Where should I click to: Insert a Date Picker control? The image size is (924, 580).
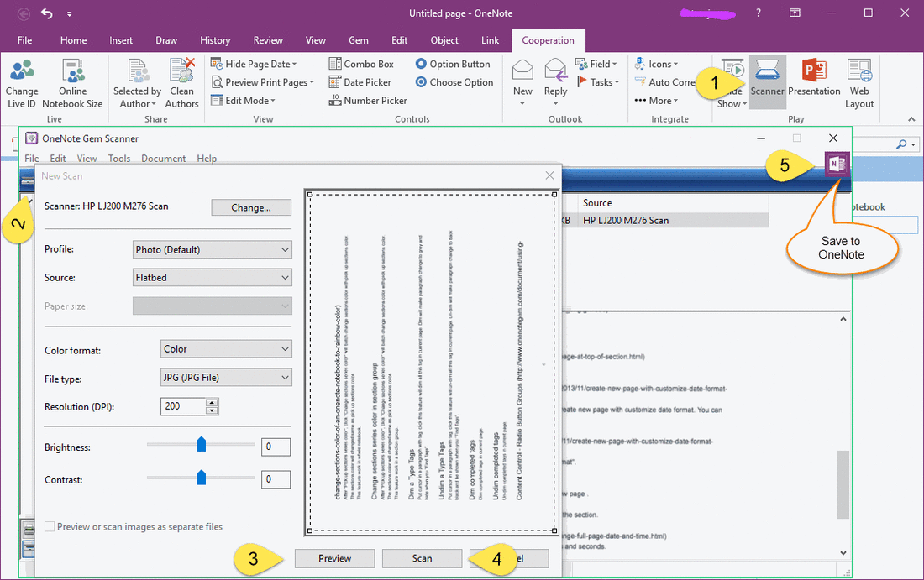tap(360, 82)
